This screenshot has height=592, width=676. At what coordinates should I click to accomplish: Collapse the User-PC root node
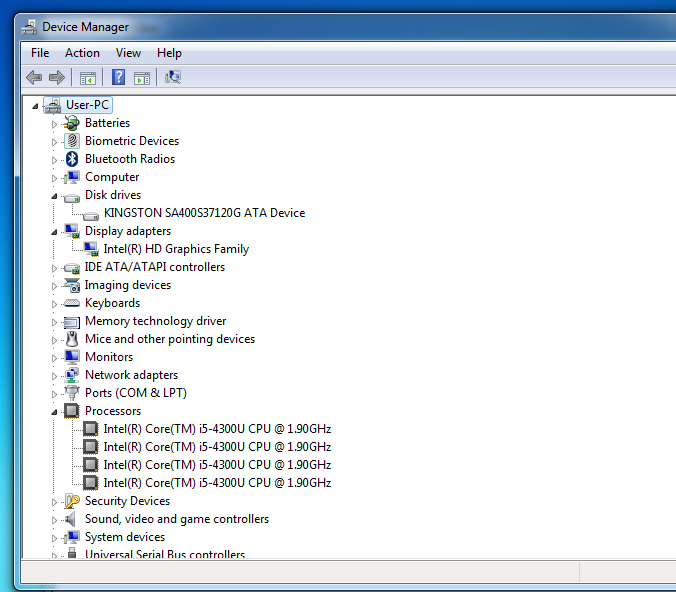point(35,106)
